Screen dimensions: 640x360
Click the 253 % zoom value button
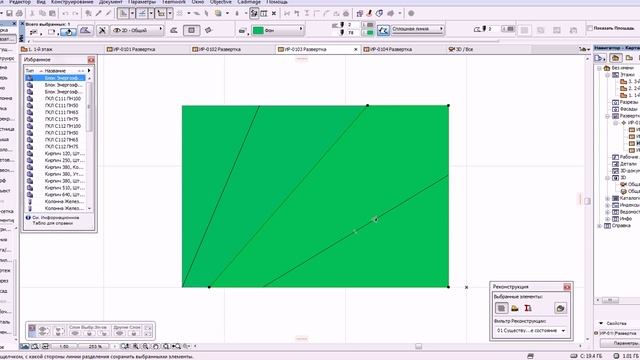click(x=95, y=346)
